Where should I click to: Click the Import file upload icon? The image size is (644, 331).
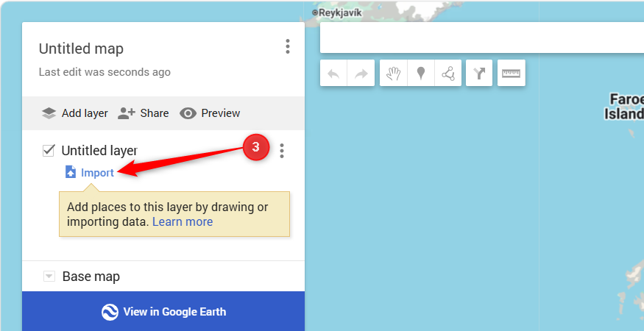click(71, 172)
